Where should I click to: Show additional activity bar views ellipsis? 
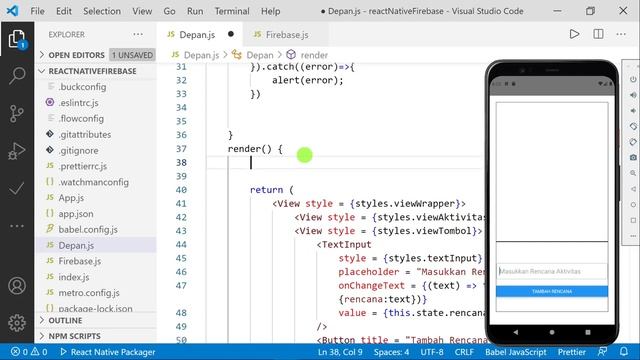17,226
